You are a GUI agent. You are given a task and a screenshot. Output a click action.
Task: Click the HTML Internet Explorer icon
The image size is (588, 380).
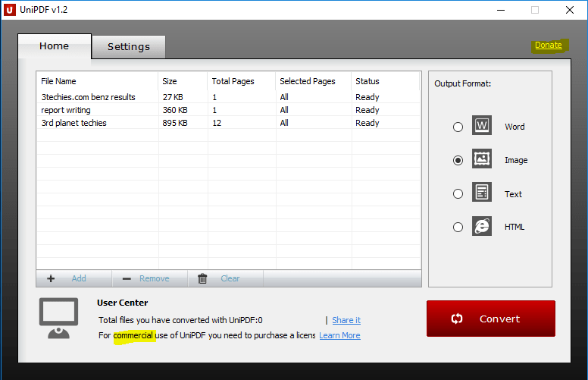pos(481,226)
